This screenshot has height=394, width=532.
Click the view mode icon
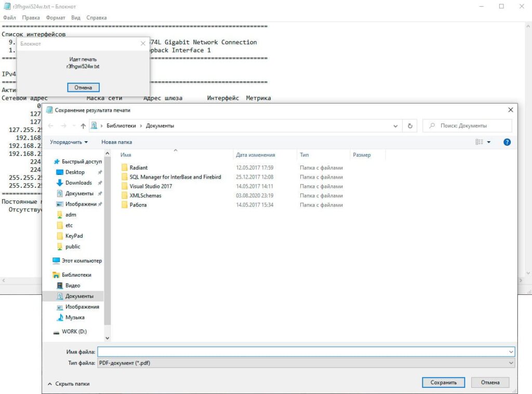(x=479, y=142)
